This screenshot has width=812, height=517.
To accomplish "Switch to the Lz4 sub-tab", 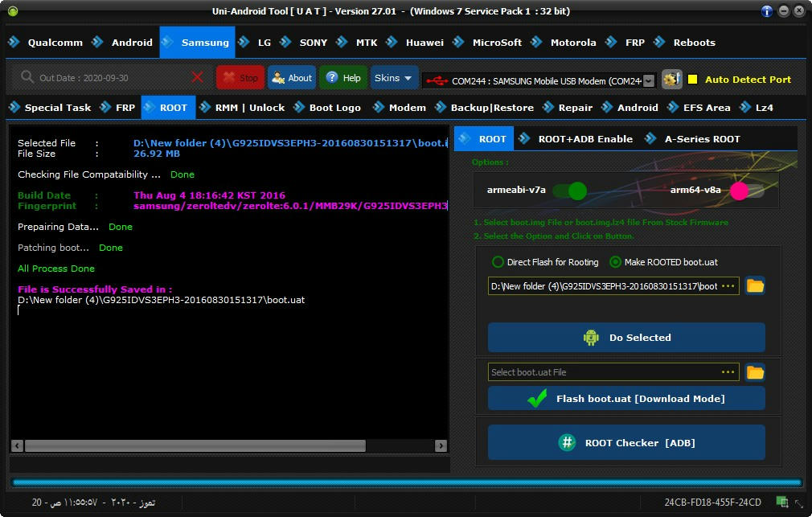I will point(757,108).
